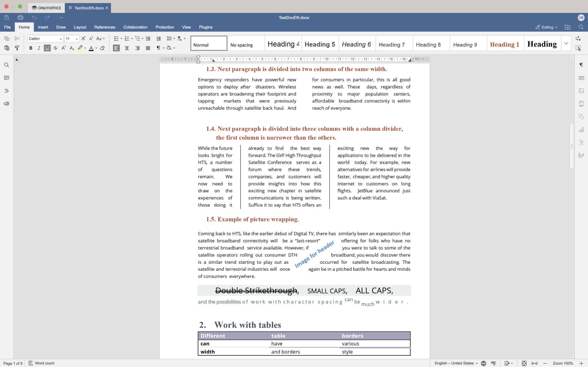The image size is (588, 367).
Task: Open Shape settings in the right sidebar
Action: 581,116
